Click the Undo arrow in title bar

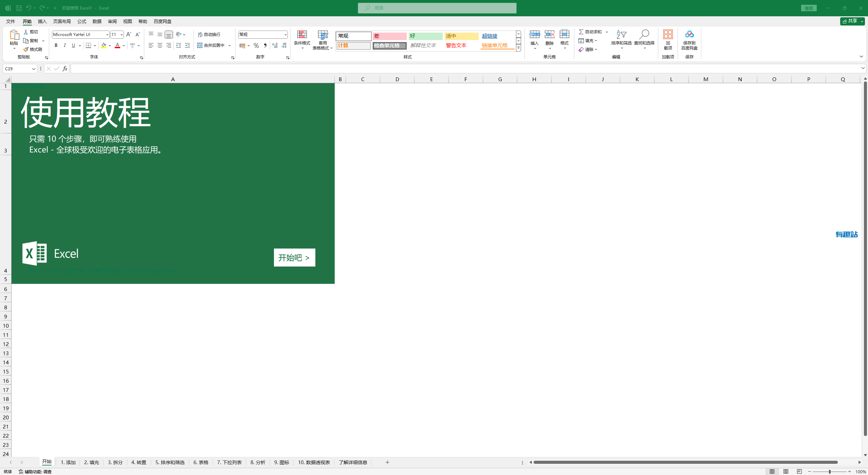pos(29,8)
